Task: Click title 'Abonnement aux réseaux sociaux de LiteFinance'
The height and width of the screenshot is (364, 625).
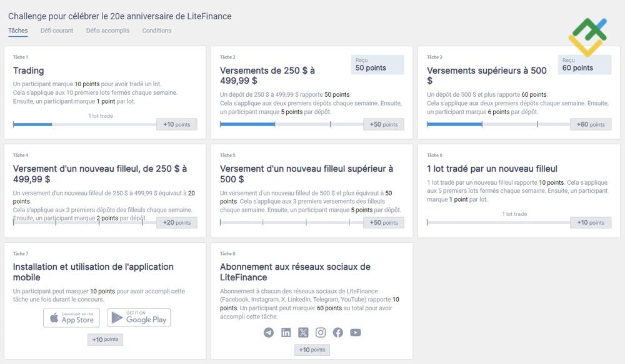Action: coord(296,272)
